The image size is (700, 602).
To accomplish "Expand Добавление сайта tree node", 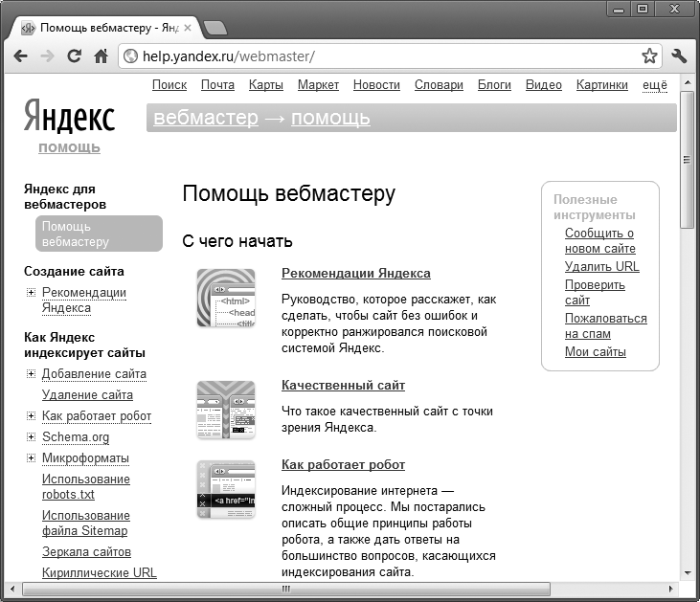I will (31, 374).
